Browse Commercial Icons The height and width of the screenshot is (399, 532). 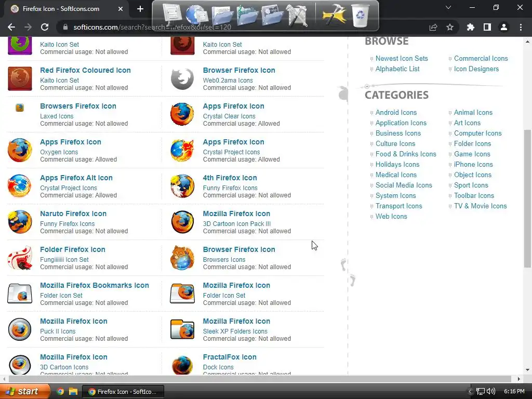pos(481,58)
